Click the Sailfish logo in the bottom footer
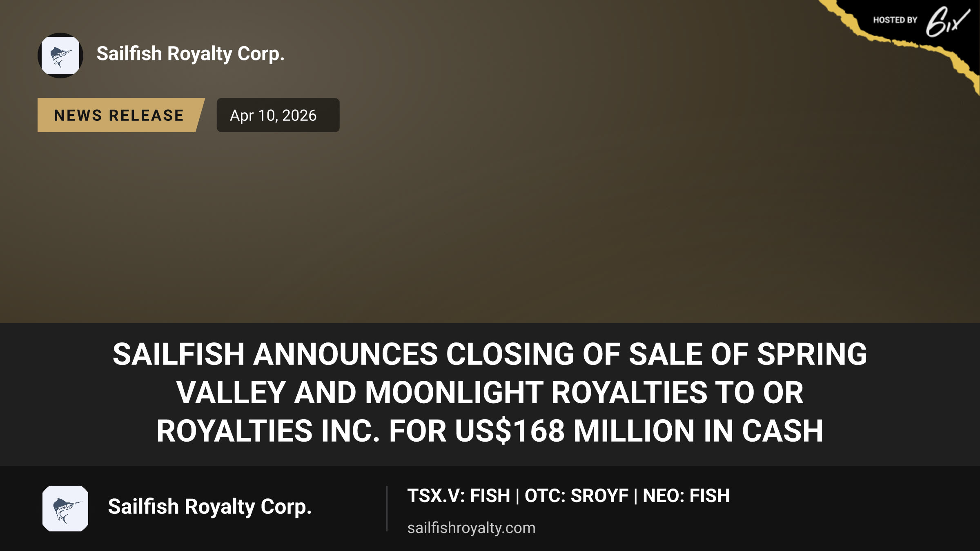Image resolution: width=980 pixels, height=551 pixels. click(65, 509)
